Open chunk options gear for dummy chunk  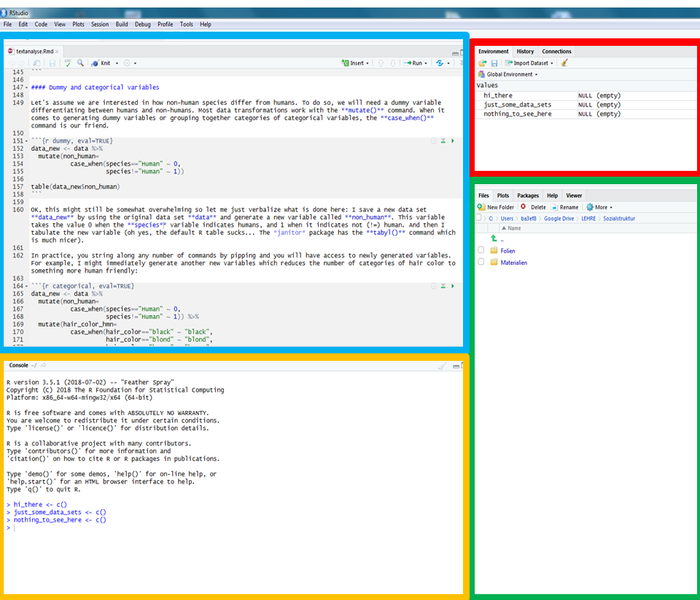(433, 141)
